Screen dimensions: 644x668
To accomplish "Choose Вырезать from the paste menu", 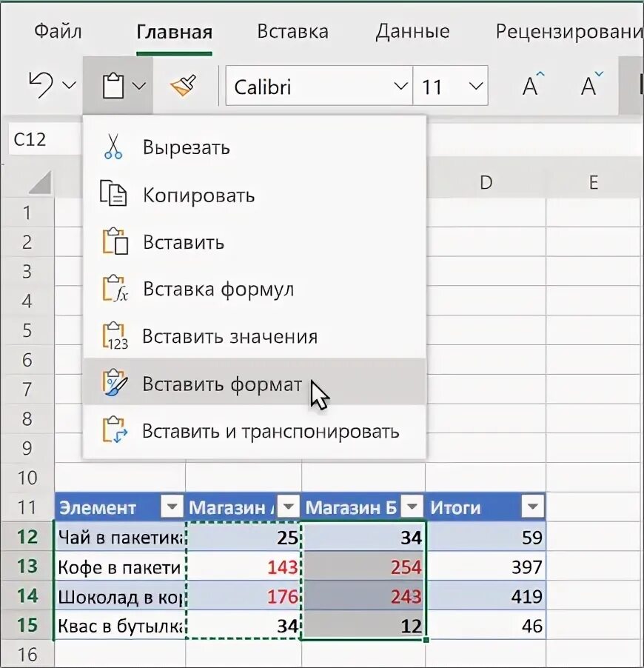I will (x=255, y=147).
